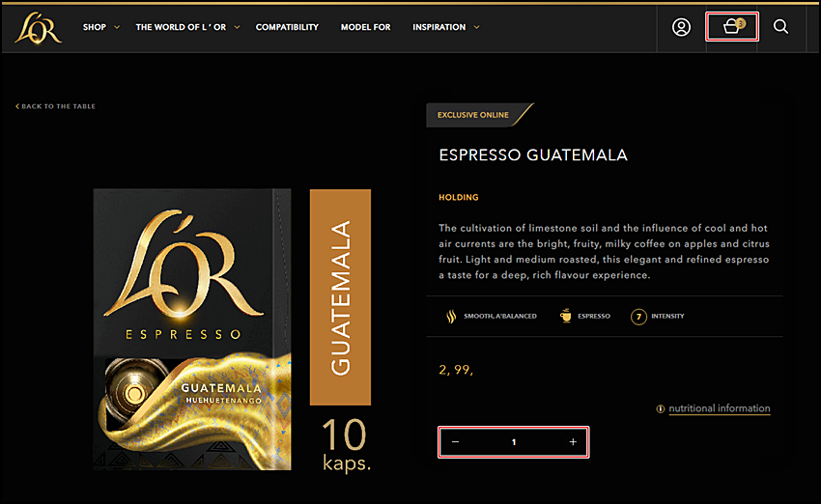Decrease quantity with the minus button
Screen dimensions: 821x504
point(456,442)
